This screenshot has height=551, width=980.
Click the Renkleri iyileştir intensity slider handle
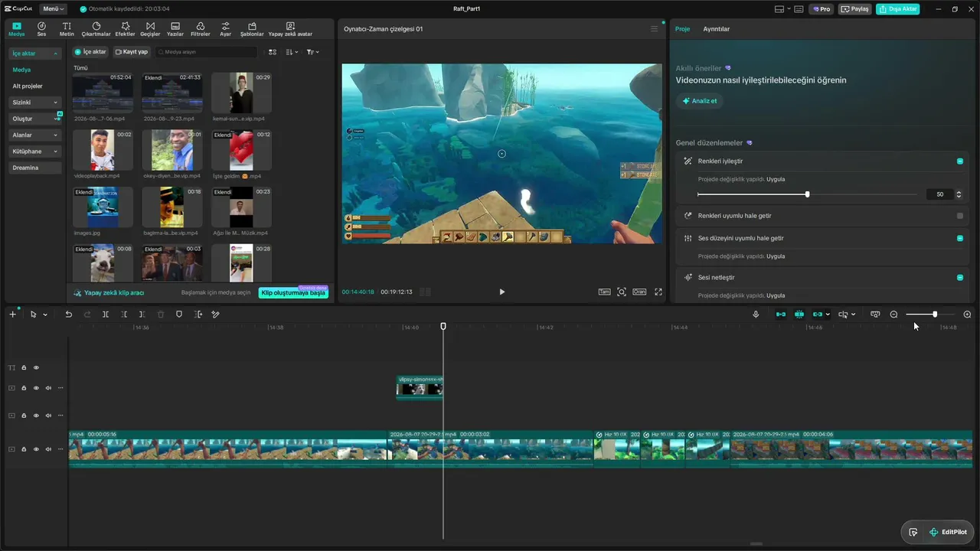pyautogui.click(x=807, y=194)
